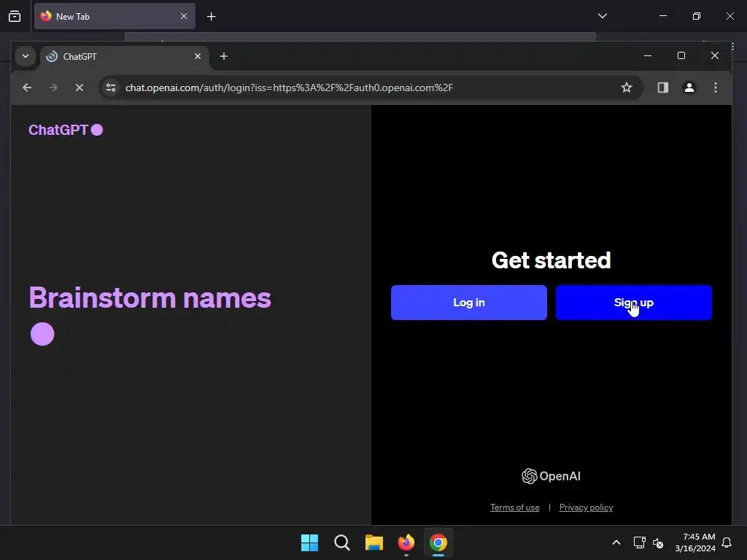Close the ChatGPT tab
The image size is (747, 560).
pos(198,56)
